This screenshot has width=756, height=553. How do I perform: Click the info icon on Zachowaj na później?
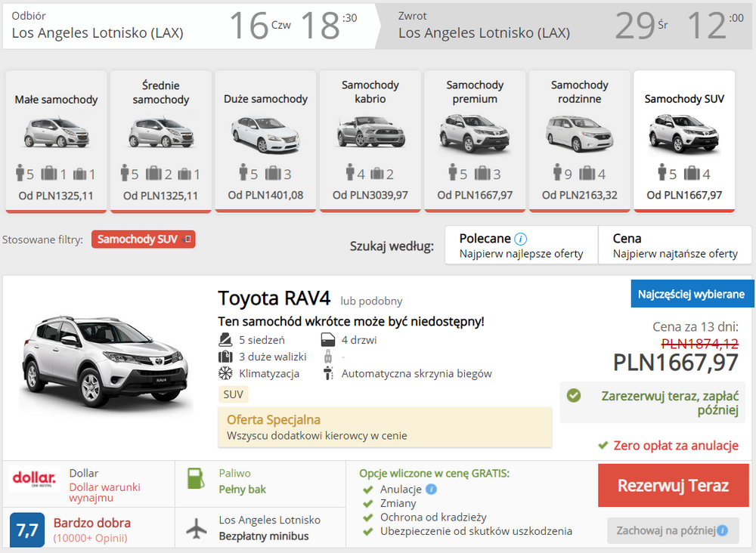722,530
